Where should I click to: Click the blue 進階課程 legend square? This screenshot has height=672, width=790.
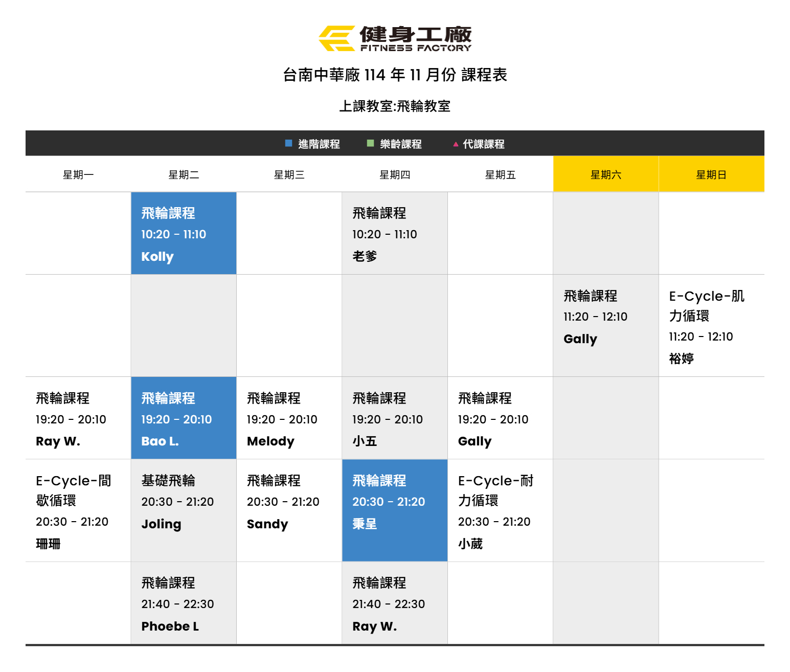pyautogui.click(x=288, y=144)
